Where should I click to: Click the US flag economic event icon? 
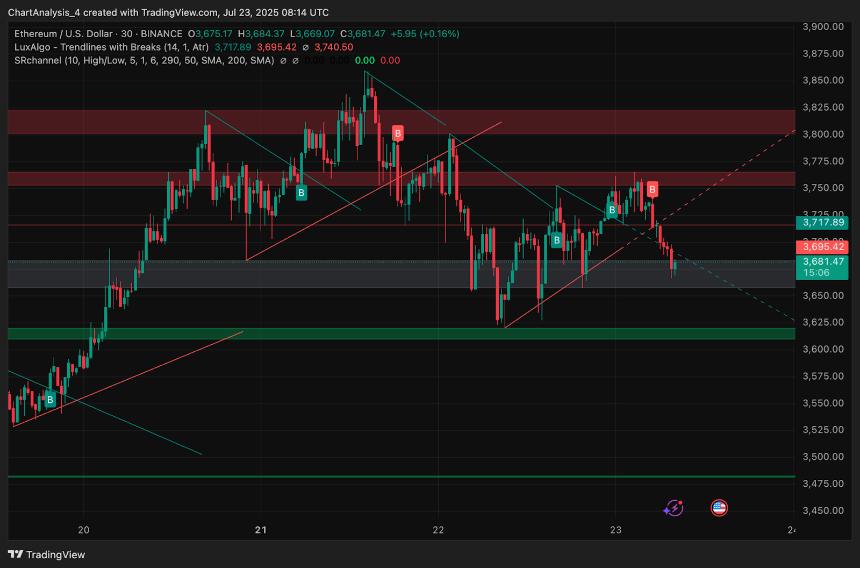point(718,508)
